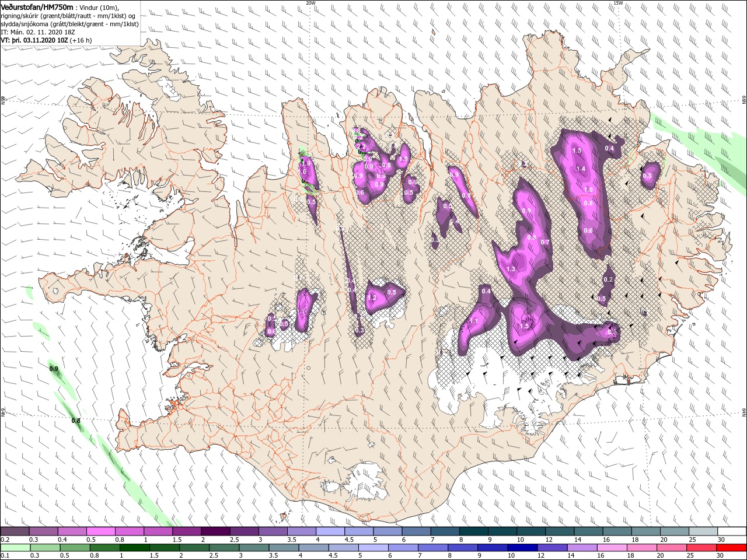
Task: Click the 'rigning/skúrir' legend description line
Action: tap(69, 16)
